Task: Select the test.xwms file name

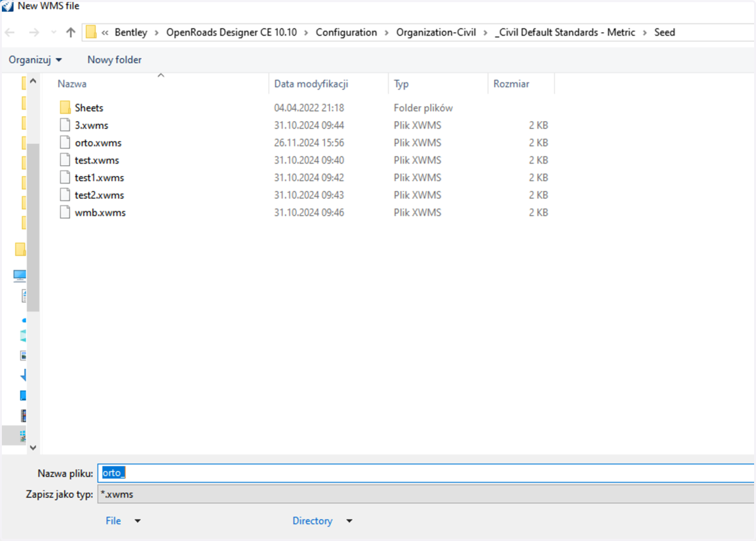Action: pos(97,160)
